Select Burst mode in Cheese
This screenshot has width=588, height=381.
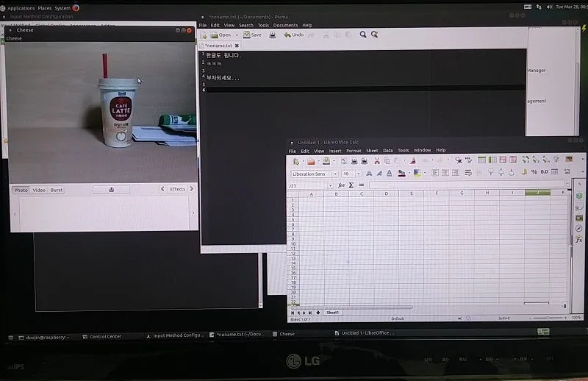pos(57,190)
